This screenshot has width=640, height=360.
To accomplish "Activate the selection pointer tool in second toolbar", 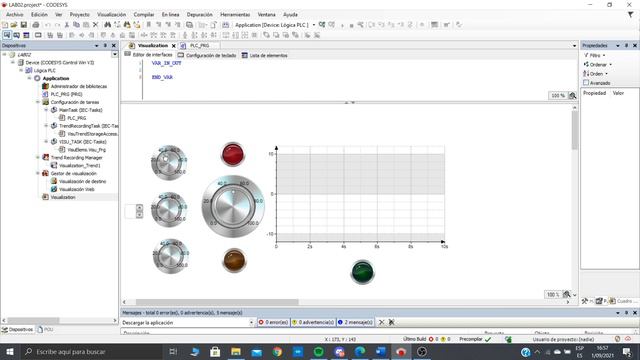I will click(7, 35).
